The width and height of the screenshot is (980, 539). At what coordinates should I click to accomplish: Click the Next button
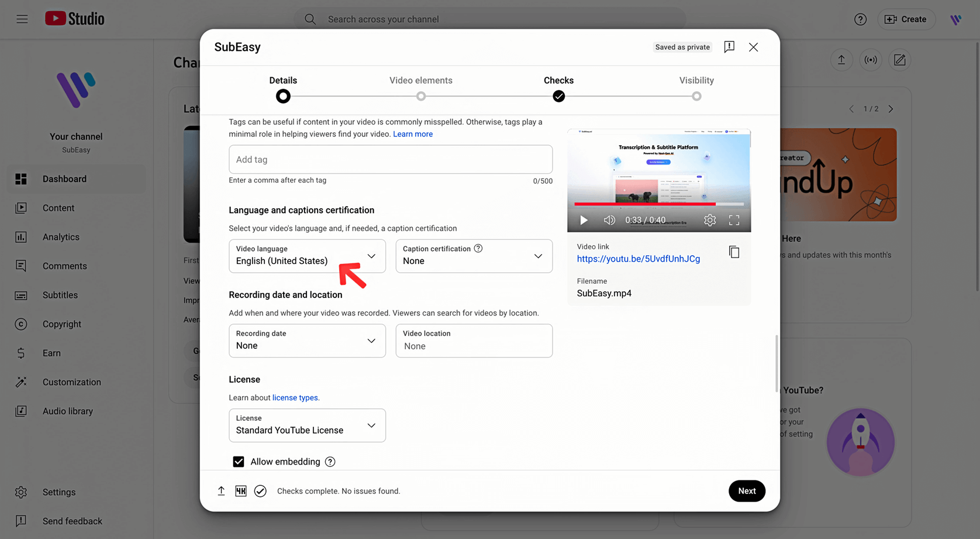[x=747, y=491]
